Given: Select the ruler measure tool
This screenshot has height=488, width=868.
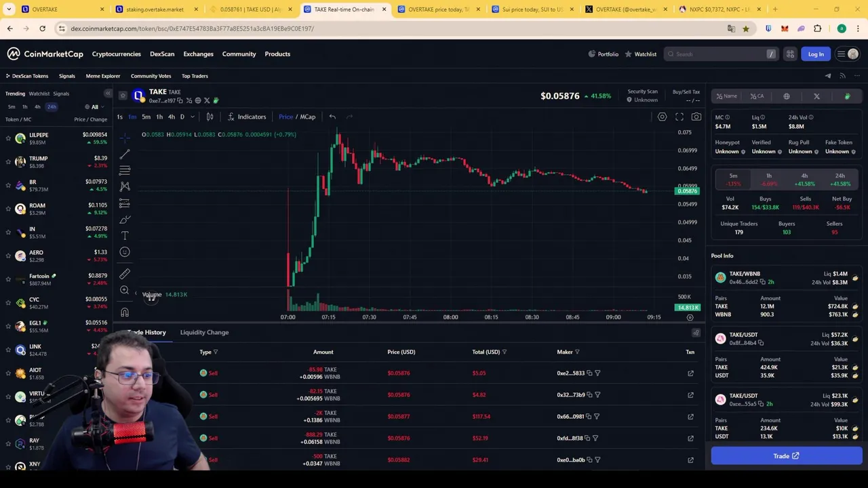Looking at the screenshot, I should point(125,273).
